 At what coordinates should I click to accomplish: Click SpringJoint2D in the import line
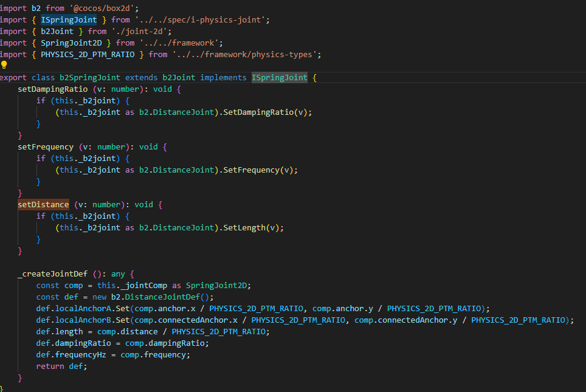point(71,43)
